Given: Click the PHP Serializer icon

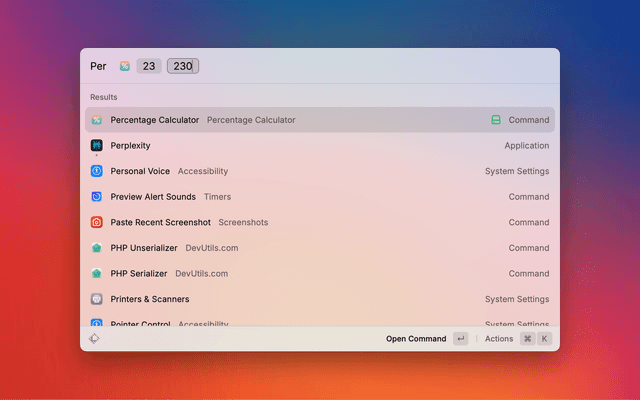Looking at the screenshot, I should point(97,273).
